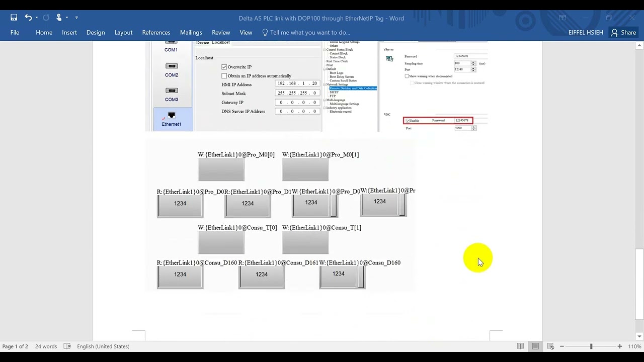Viewport: 644px width, 362px height.
Task: Click the vertical scrollbar thumb
Action: [639, 284]
